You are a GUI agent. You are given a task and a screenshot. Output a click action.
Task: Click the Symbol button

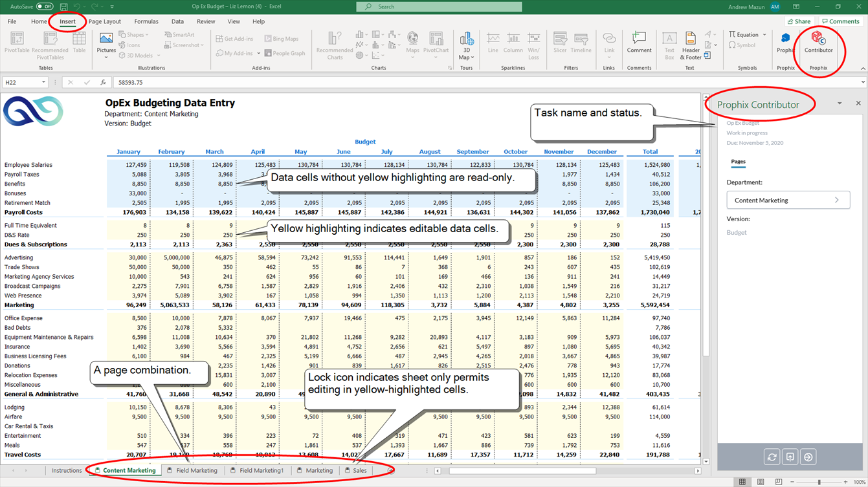[x=742, y=45]
